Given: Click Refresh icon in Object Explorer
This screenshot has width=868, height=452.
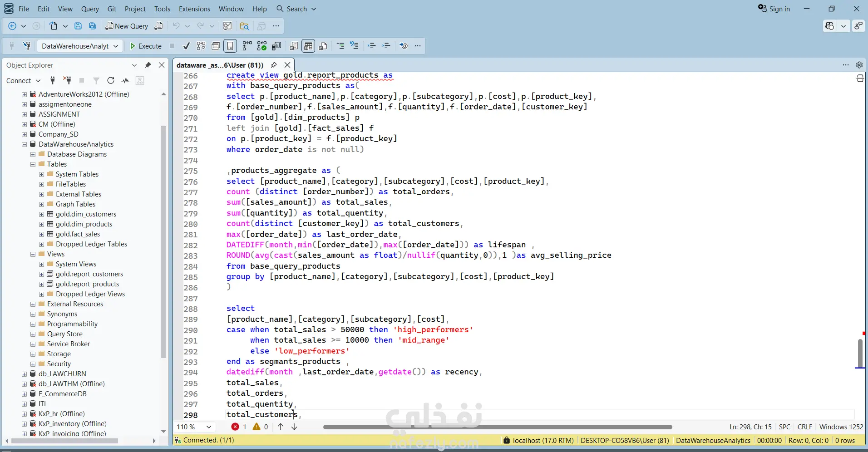Looking at the screenshot, I should [x=111, y=80].
